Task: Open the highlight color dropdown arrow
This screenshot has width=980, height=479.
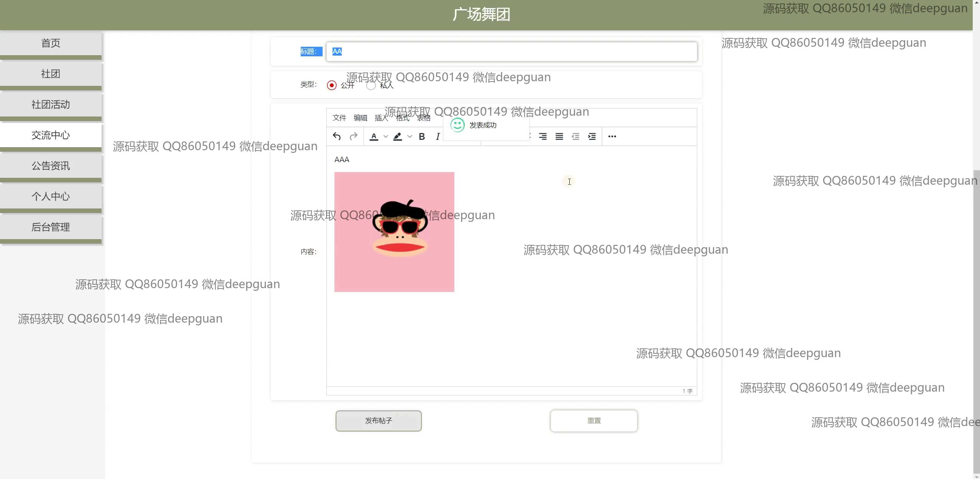Action: pos(410,136)
